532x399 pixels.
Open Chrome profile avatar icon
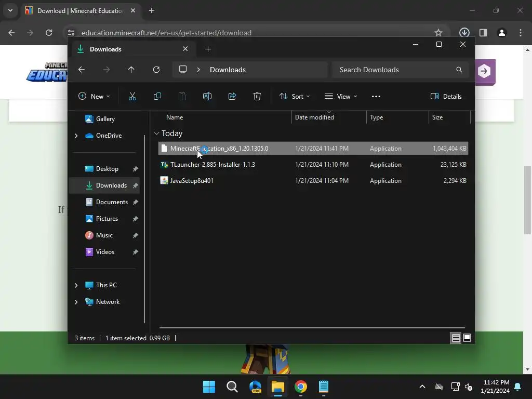point(502,33)
